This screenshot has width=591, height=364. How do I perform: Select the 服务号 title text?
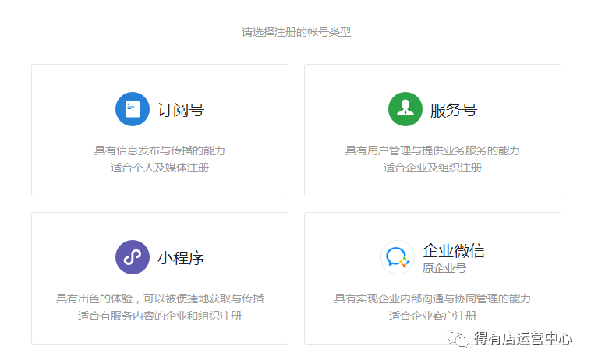click(454, 110)
